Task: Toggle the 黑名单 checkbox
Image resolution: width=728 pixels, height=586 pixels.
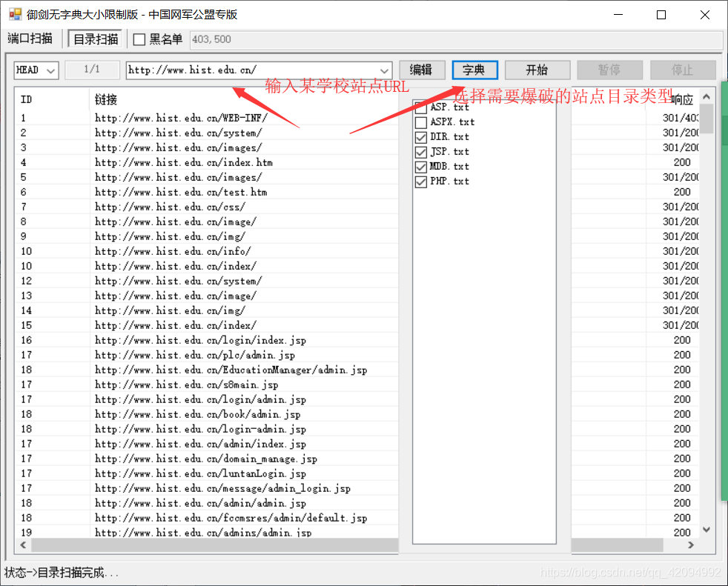Action: [139, 39]
